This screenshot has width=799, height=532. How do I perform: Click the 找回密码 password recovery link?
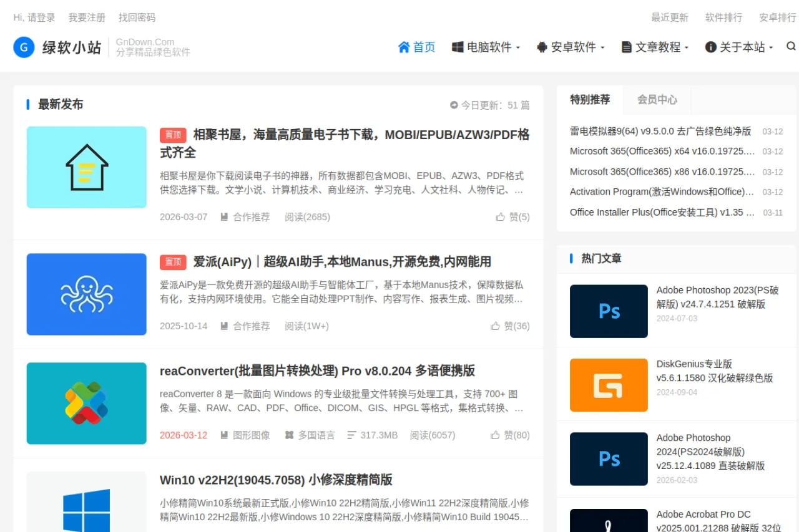[x=136, y=17]
